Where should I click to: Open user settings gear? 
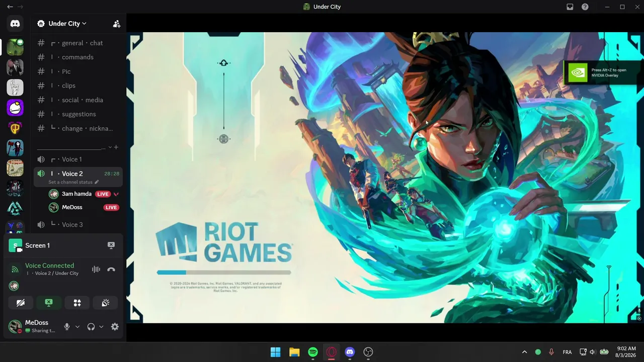tap(115, 327)
